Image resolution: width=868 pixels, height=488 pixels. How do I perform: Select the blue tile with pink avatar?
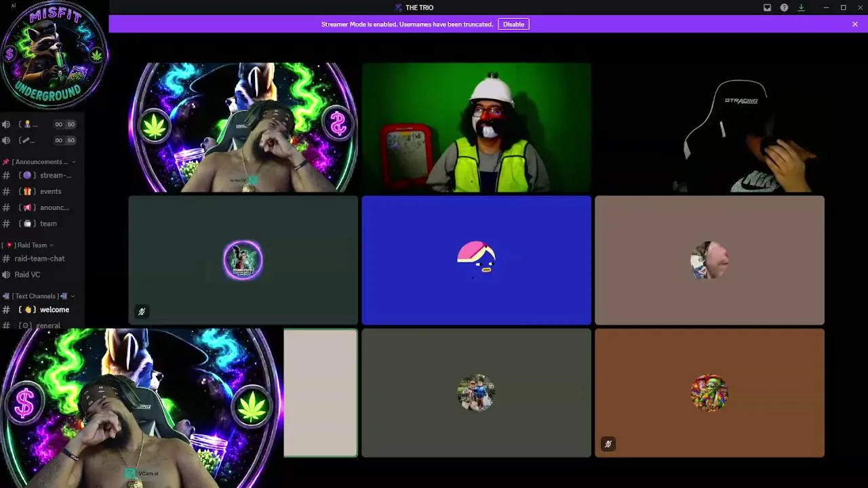tap(477, 260)
